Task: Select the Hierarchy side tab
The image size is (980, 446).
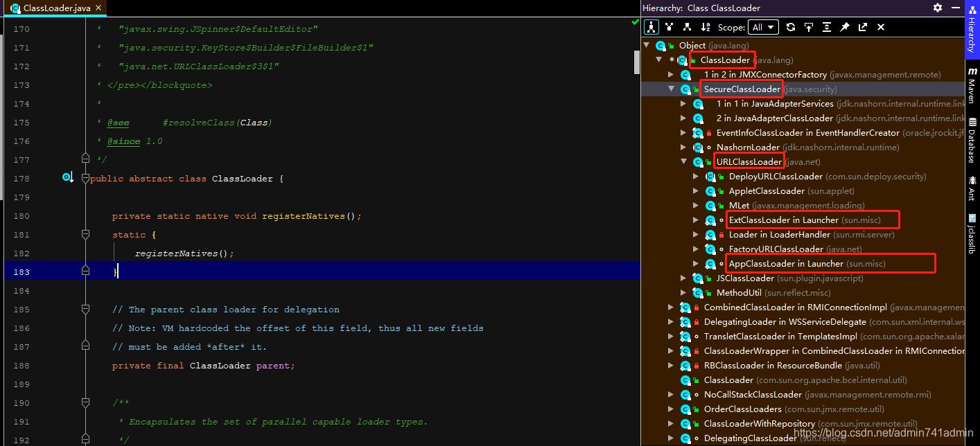Action: pyautogui.click(x=972, y=30)
